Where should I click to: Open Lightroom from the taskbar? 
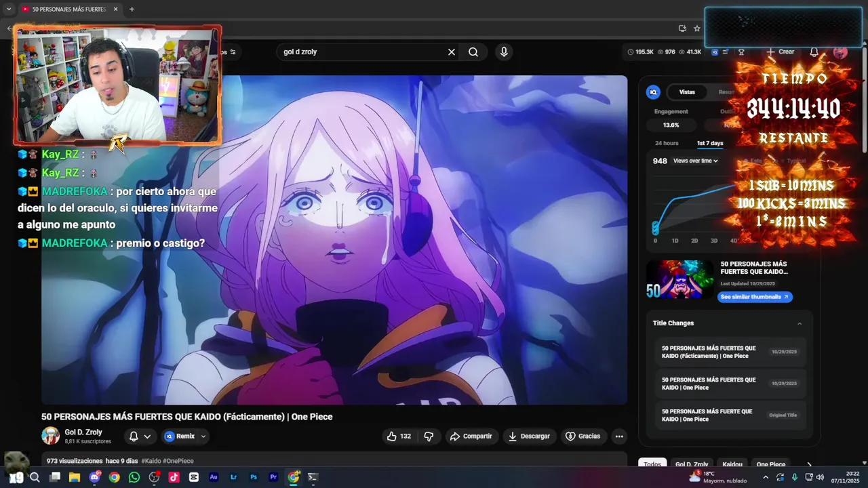coord(234,477)
